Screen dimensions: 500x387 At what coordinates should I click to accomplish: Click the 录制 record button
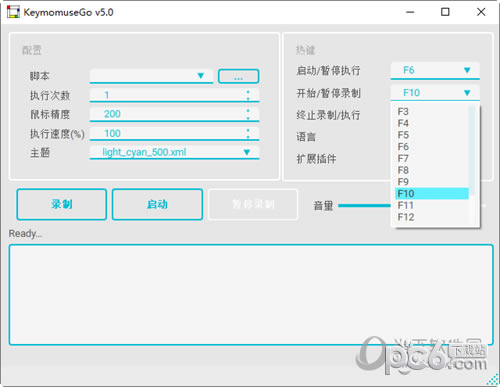[62, 204]
